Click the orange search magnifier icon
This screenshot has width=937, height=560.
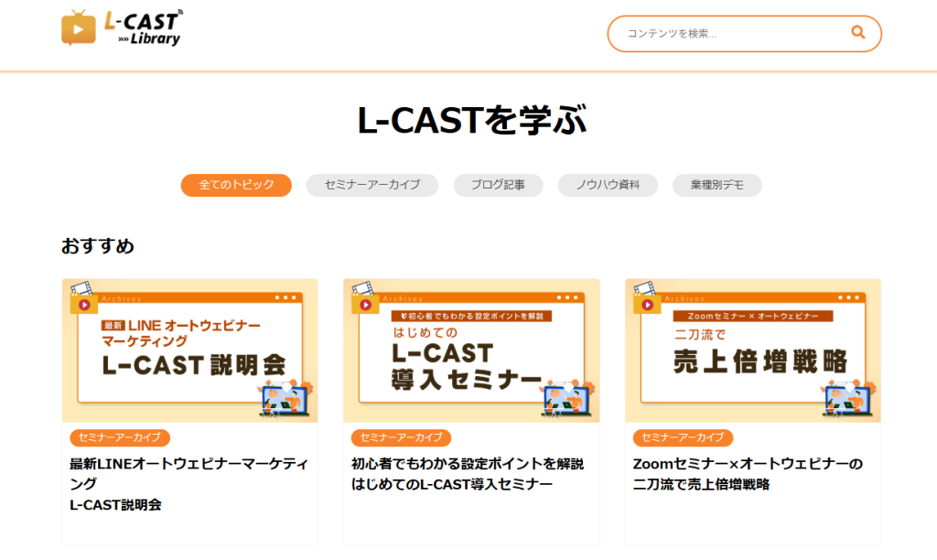coord(858,33)
